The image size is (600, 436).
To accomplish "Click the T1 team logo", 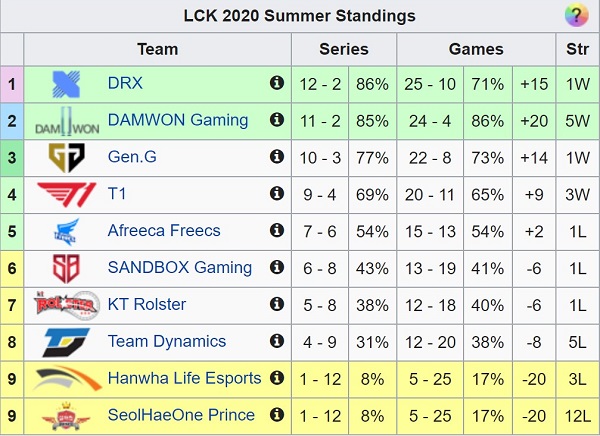I will pos(66,194).
